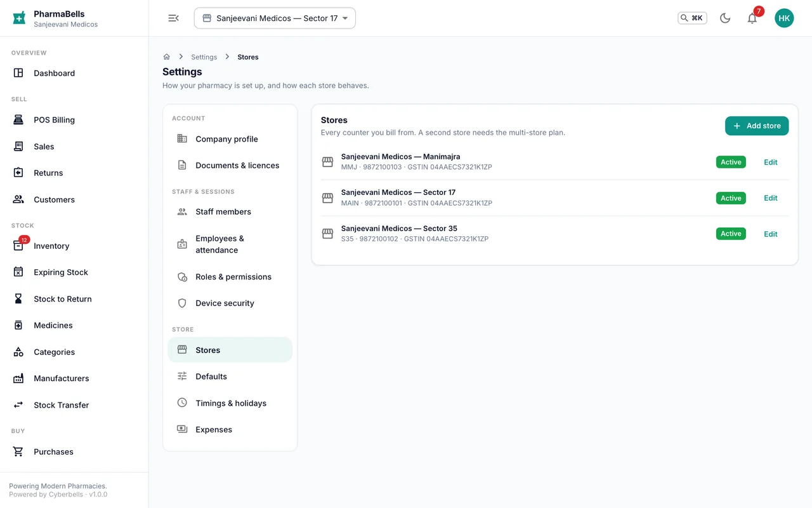Go to home via the breadcrumb house icon

[167, 57]
